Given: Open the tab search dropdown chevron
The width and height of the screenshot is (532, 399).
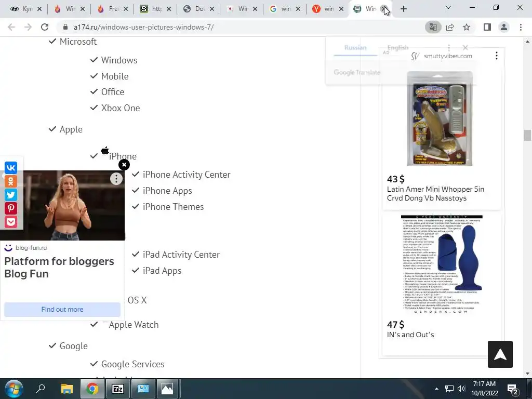Looking at the screenshot, I should point(448,7).
